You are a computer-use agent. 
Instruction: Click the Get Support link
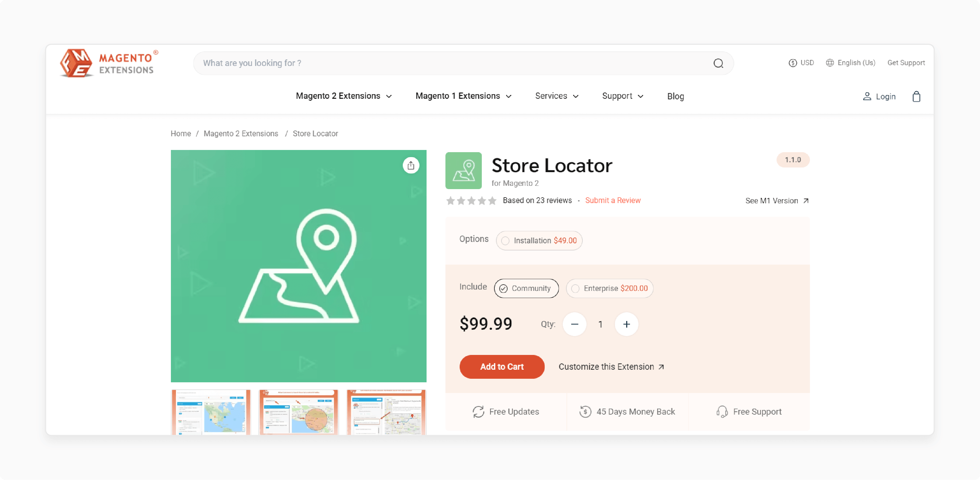click(x=906, y=63)
